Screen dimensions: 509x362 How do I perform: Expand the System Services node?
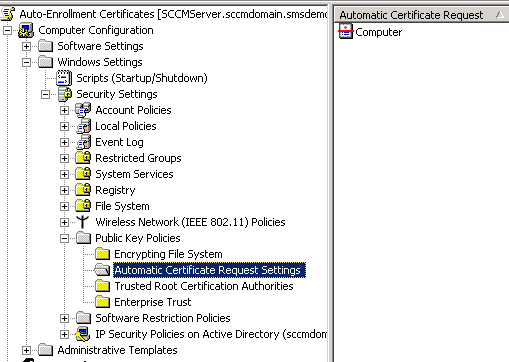coord(64,175)
